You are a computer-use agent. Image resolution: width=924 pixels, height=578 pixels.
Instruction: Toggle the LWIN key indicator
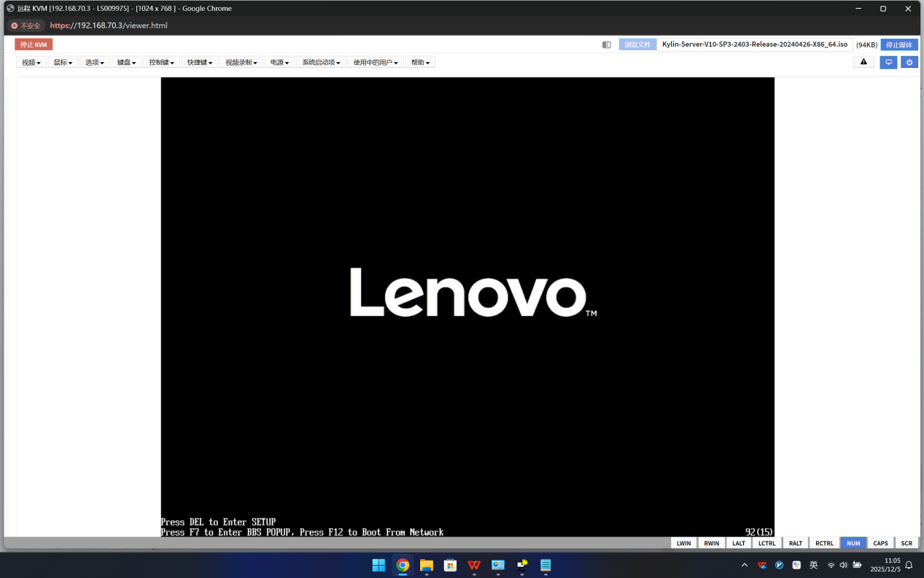click(683, 543)
